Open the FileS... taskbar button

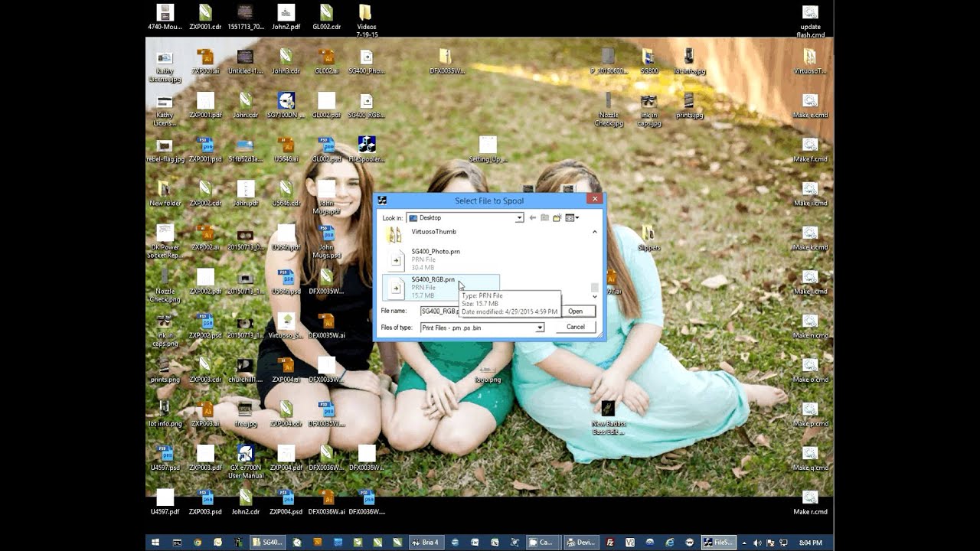[x=719, y=543]
